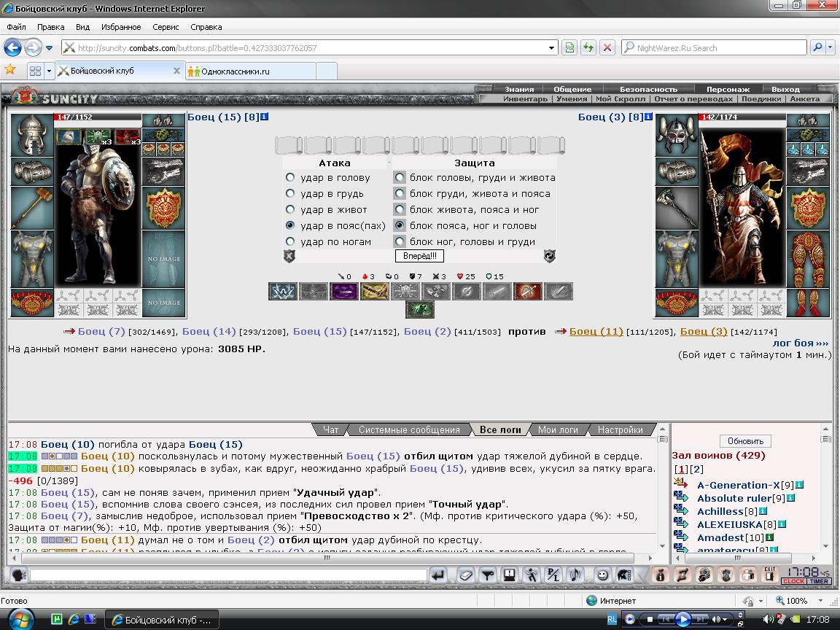The height and width of the screenshot is (630, 840).
Task: Click the blue lightning skill icon
Action: point(282,292)
